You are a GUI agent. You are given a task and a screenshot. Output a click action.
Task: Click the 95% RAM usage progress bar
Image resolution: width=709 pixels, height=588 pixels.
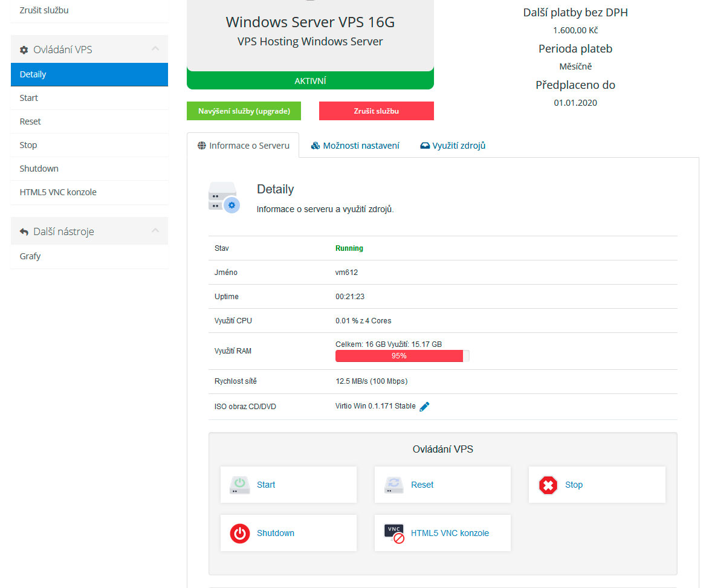pyautogui.click(x=400, y=356)
